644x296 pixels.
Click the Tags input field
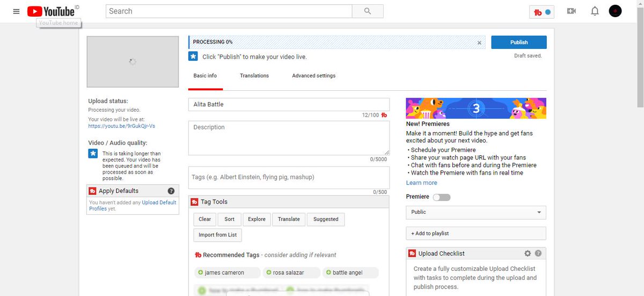(289, 177)
